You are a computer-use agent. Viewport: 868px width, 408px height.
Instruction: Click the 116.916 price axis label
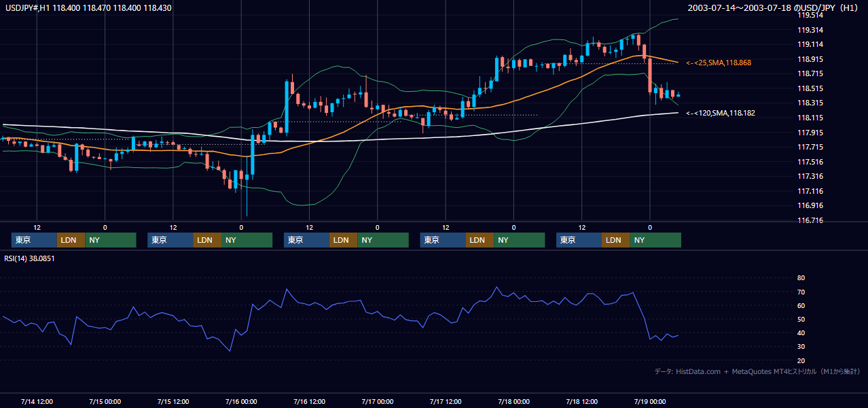pos(810,205)
